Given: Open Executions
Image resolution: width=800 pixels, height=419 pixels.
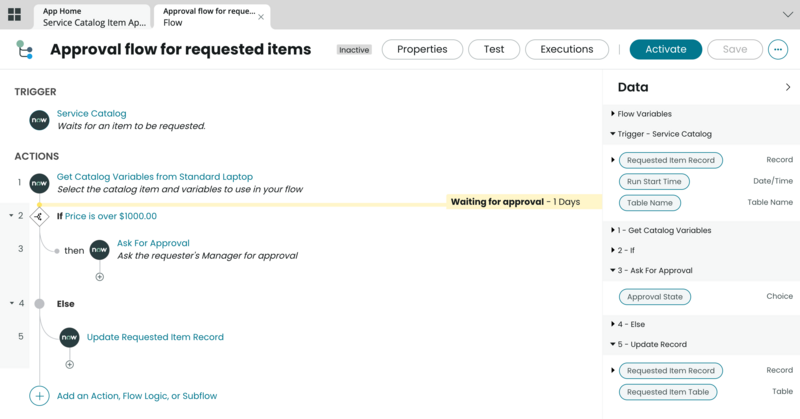Looking at the screenshot, I should tap(567, 50).
